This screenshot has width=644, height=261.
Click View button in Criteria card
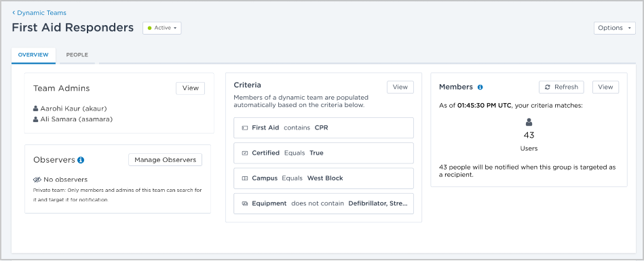pos(400,87)
